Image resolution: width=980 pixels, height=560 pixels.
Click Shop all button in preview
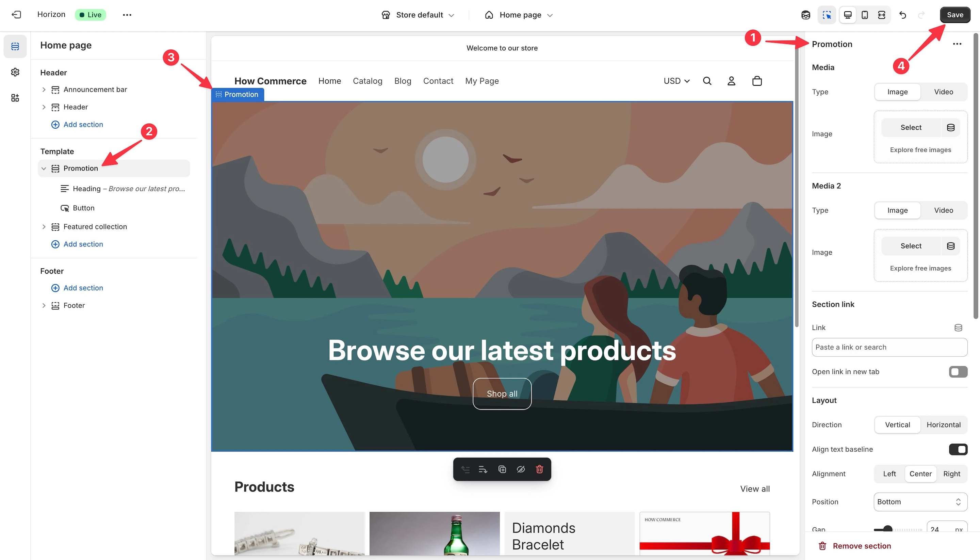pyautogui.click(x=502, y=394)
